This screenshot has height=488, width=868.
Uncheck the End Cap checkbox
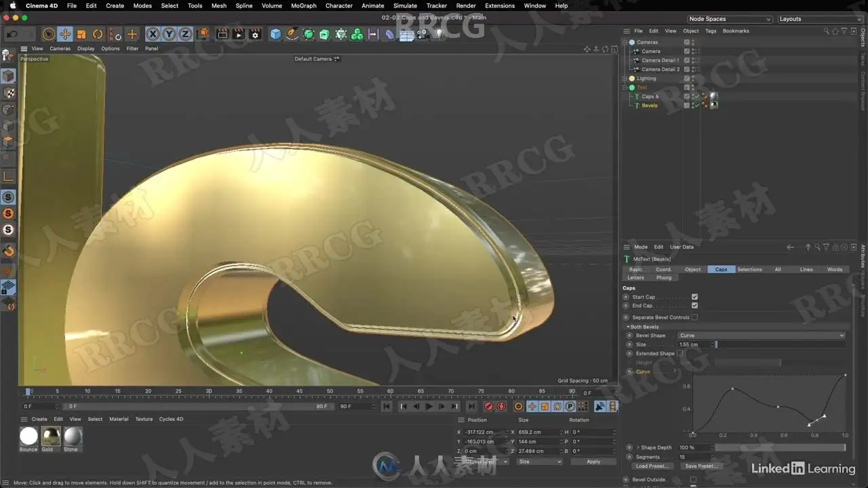tap(694, 306)
